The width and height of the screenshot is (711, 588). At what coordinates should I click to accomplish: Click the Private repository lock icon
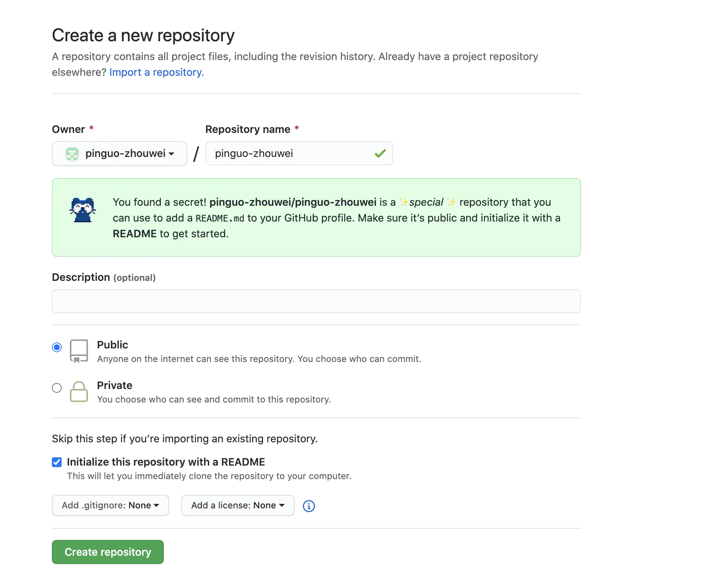click(79, 392)
